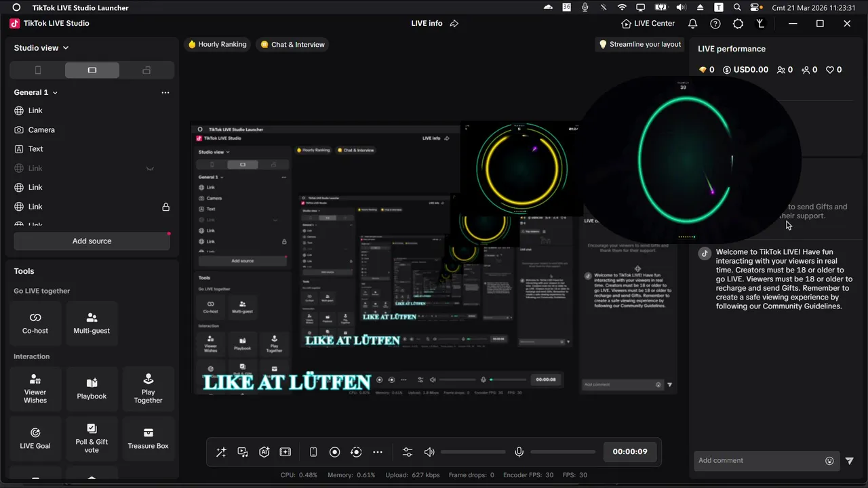Open LIVE Center
Viewport: 868px width, 488px height.
pos(648,23)
